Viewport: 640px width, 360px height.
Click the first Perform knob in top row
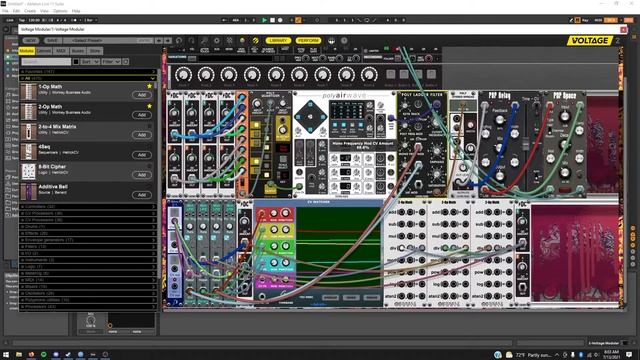183,75
